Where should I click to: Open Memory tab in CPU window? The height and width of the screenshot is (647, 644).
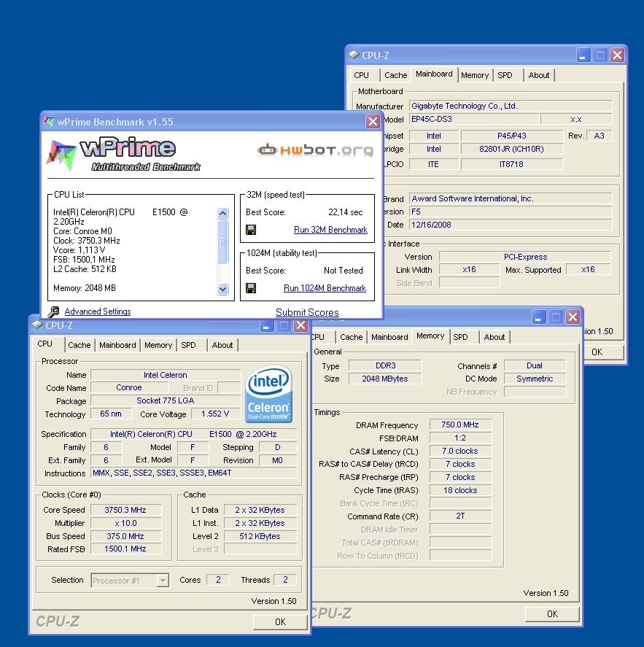click(x=158, y=345)
